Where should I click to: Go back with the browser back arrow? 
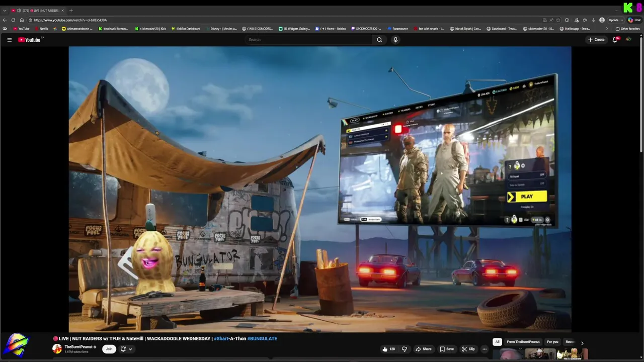tap(5, 20)
